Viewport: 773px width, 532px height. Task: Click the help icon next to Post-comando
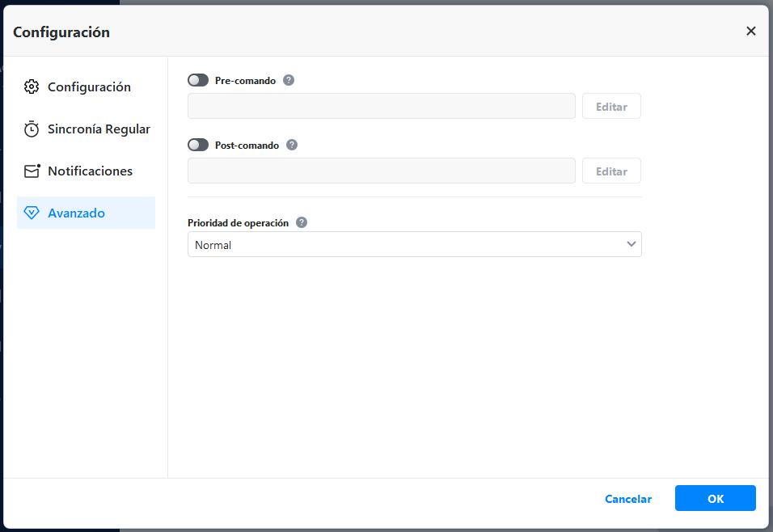pyautogui.click(x=292, y=146)
